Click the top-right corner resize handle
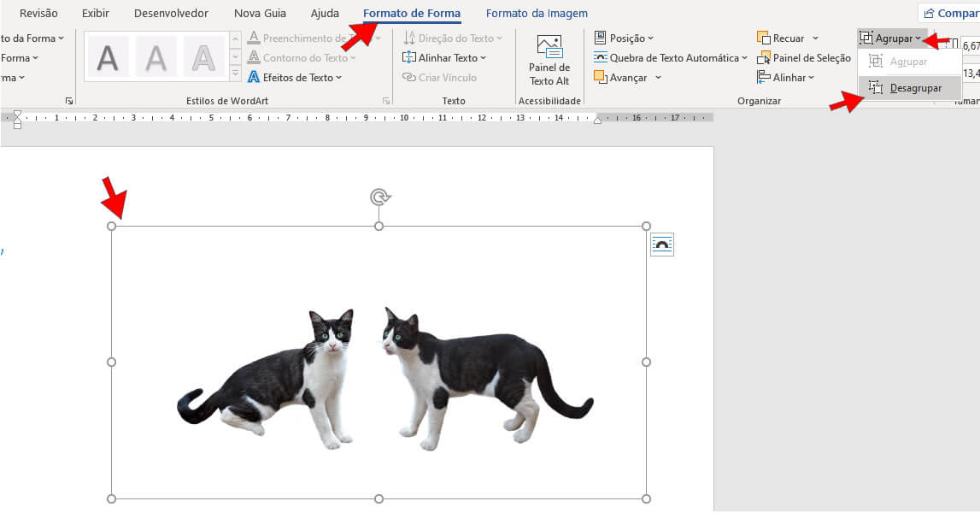 pyautogui.click(x=646, y=226)
